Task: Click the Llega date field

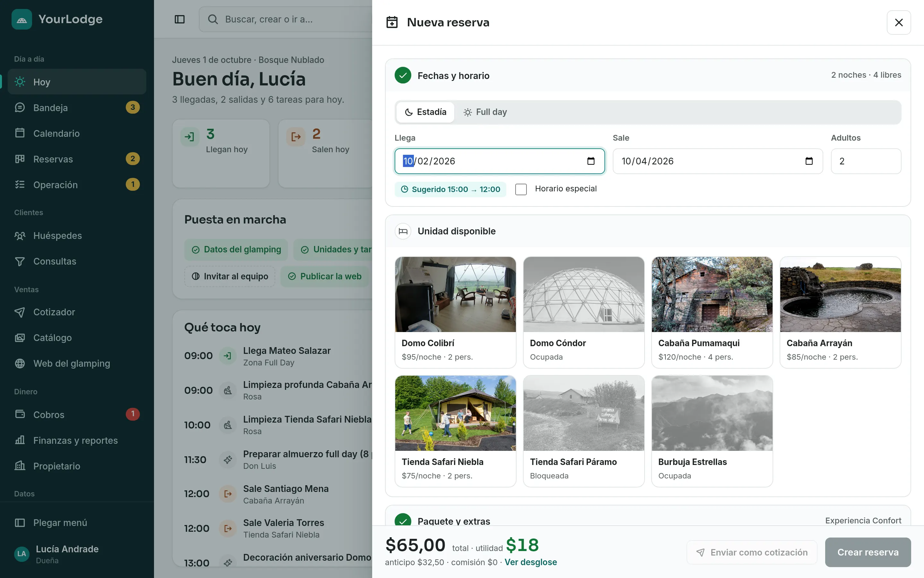Action: click(500, 161)
